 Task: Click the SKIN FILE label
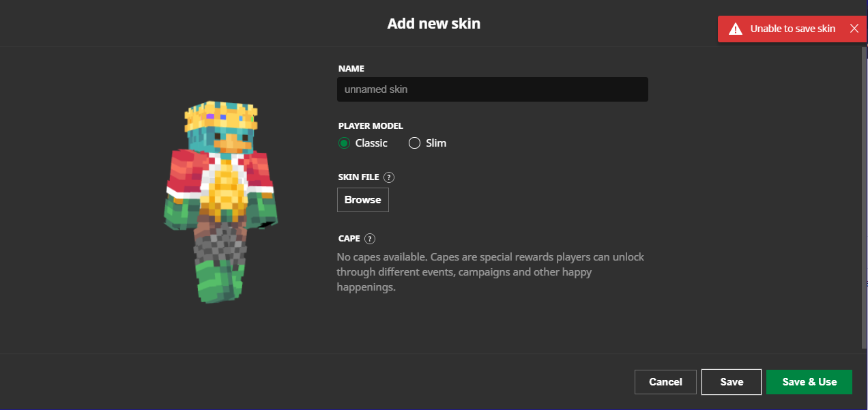358,177
